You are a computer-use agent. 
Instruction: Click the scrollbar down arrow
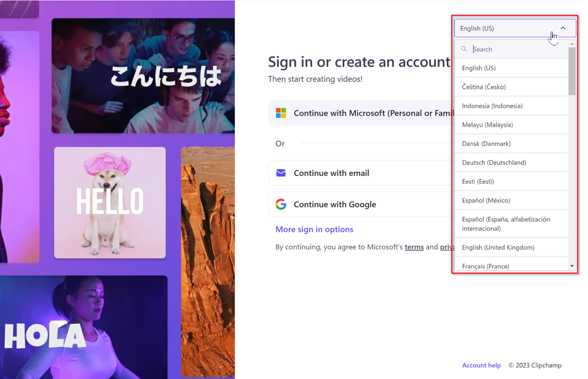click(x=572, y=266)
